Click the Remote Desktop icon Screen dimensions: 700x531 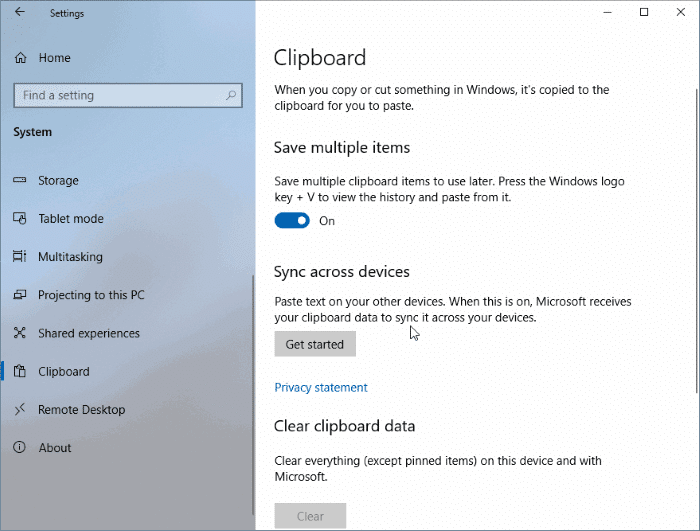20,409
